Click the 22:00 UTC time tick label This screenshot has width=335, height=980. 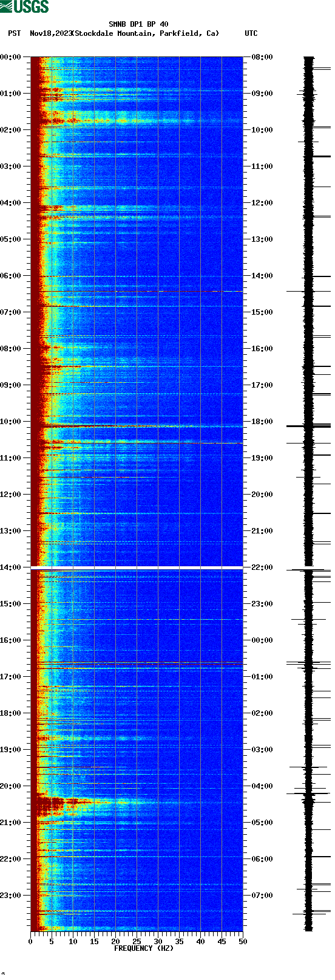tap(262, 567)
